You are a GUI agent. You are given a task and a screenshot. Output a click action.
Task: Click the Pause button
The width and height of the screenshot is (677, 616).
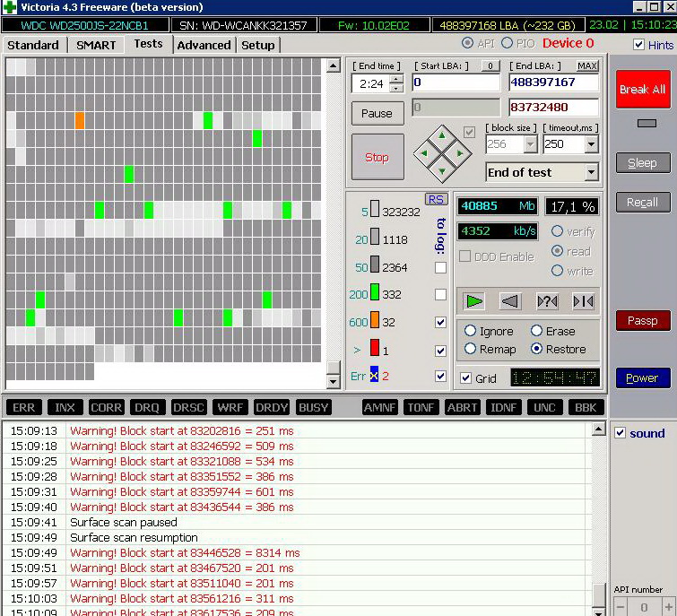point(378,113)
